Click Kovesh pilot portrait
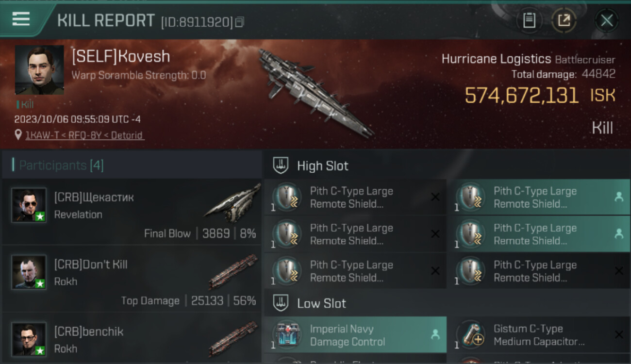The image size is (631, 364). tap(39, 70)
